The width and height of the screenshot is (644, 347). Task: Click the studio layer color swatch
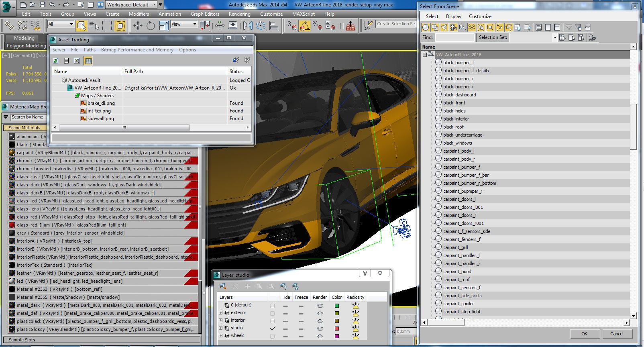pos(336,328)
